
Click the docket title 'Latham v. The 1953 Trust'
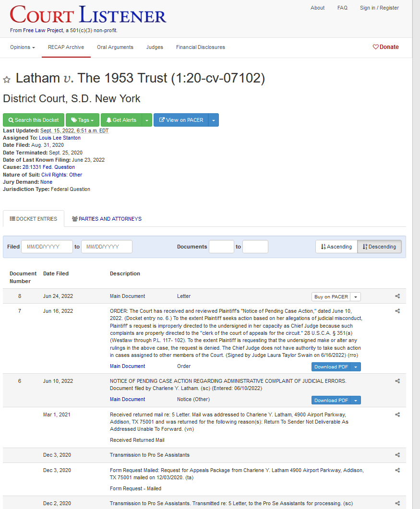140,78
